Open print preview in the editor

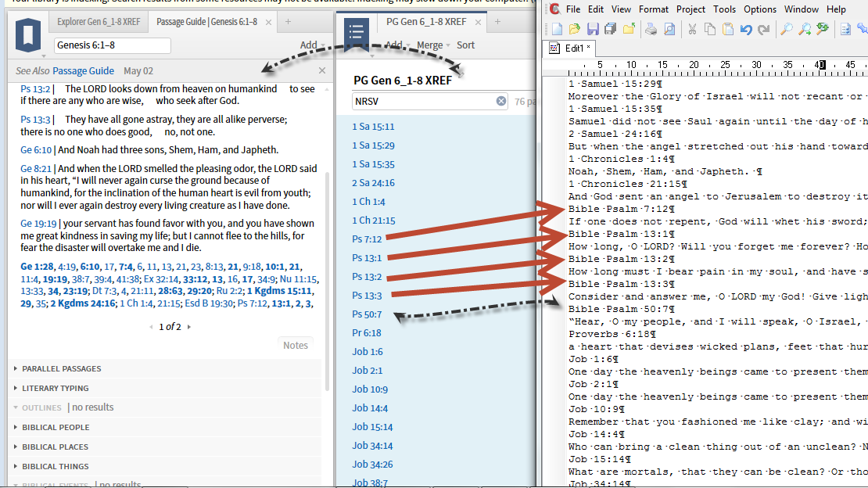[669, 29]
